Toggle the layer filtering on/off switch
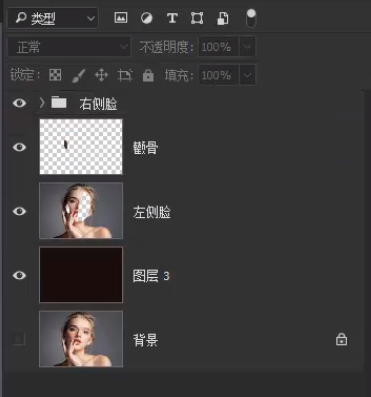Image resolution: width=371 pixels, height=397 pixels. point(251,18)
